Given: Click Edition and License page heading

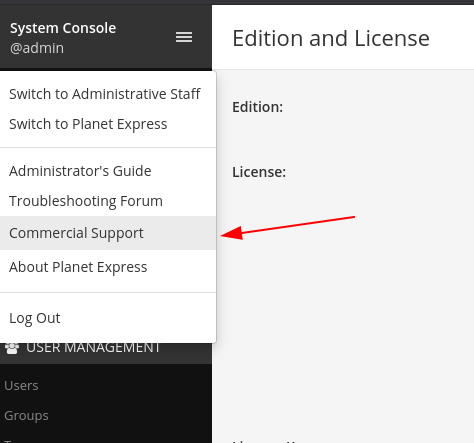Looking at the screenshot, I should coord(331,38).
